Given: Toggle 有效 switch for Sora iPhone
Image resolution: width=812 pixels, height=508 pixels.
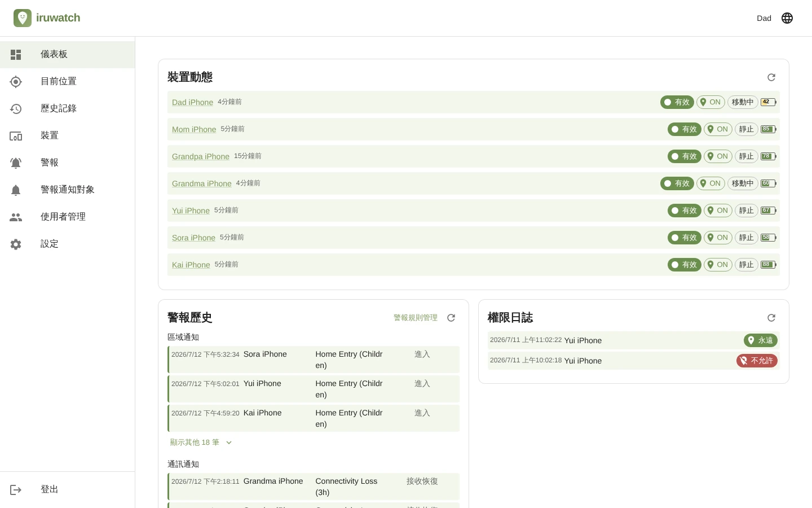Looking at the screenshot, I should click(685, 238).
